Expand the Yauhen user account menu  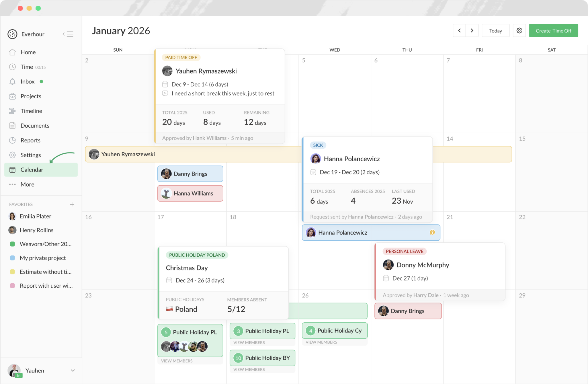coord(73,371)
